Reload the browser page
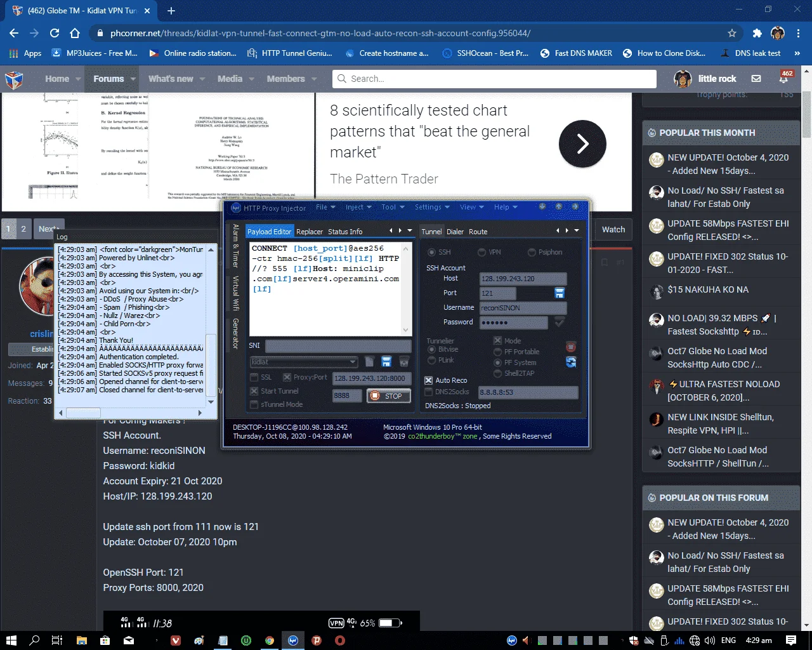Viewport: 812px width, 650px height. point(55,33)
